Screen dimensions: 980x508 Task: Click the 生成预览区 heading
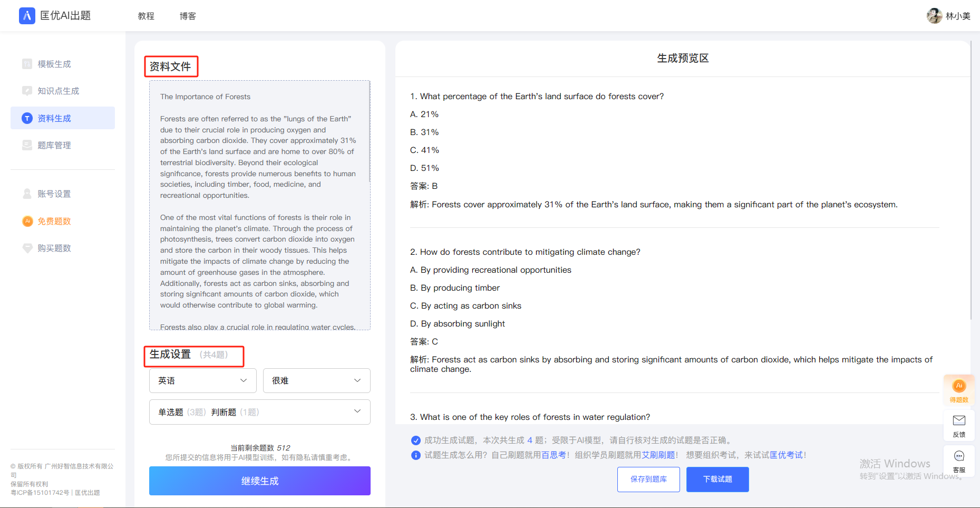683,58
